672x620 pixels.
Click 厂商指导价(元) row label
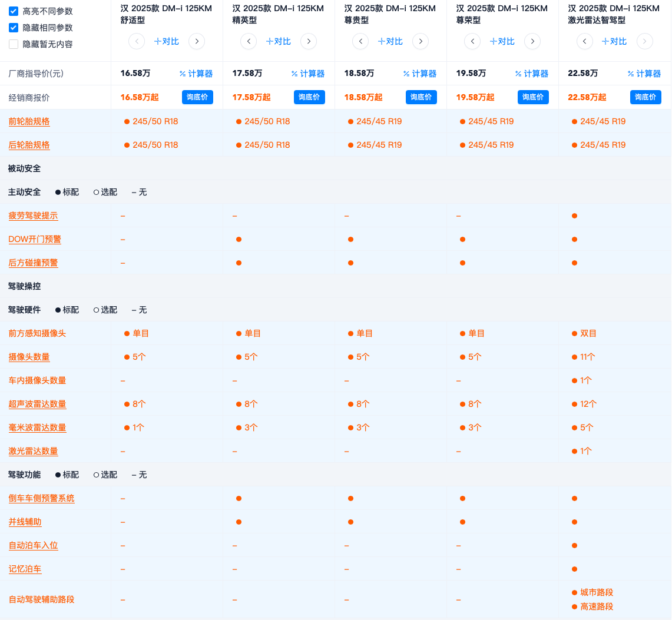[36, 74]
